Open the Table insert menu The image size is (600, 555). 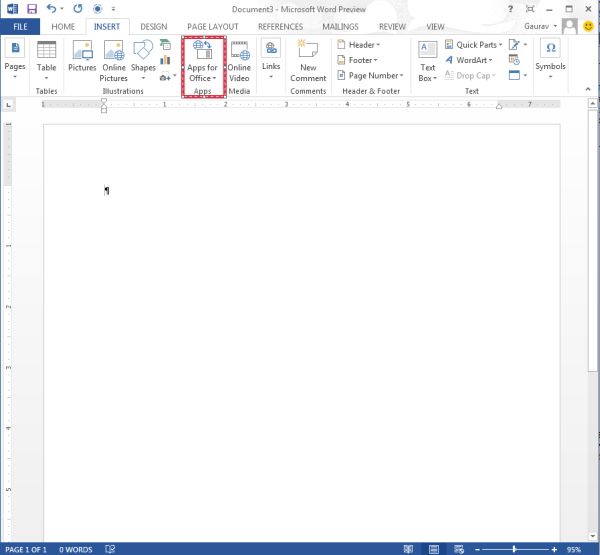point(46,60)
